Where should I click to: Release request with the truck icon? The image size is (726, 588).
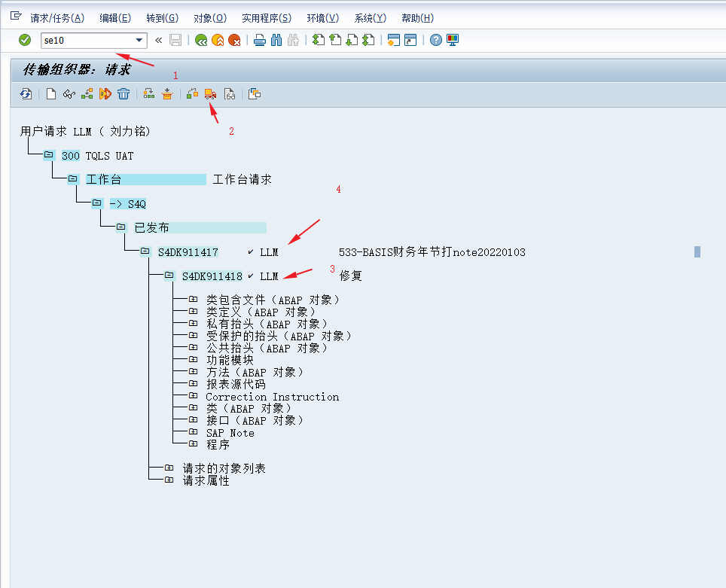click(210, 94)
